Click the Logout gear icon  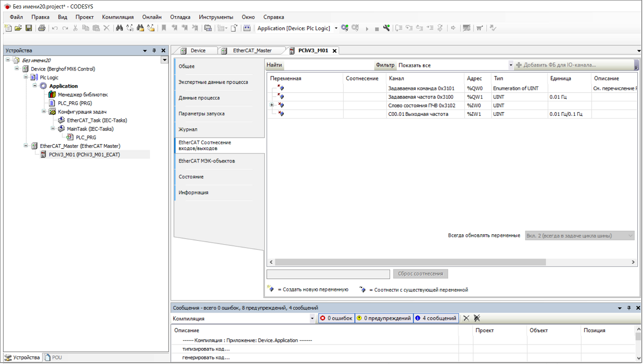[x=355, y=28]
